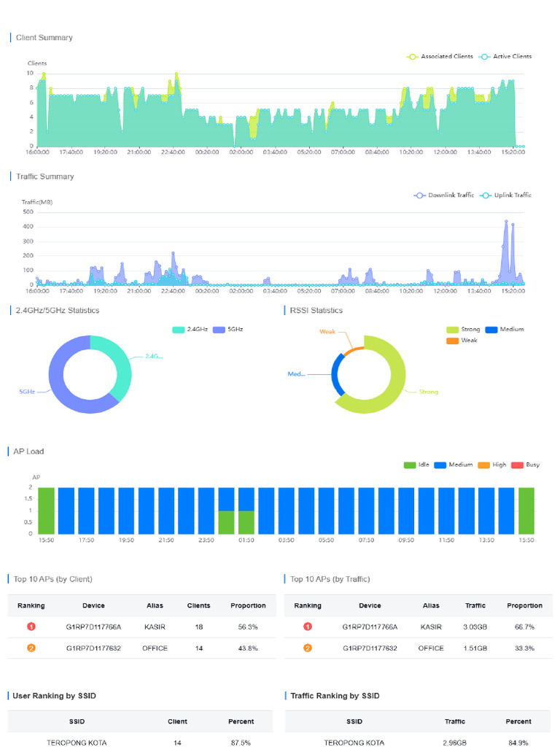Toggle the Associated Clients legend entry
This screenshot has height=747, width=560.
440,56
